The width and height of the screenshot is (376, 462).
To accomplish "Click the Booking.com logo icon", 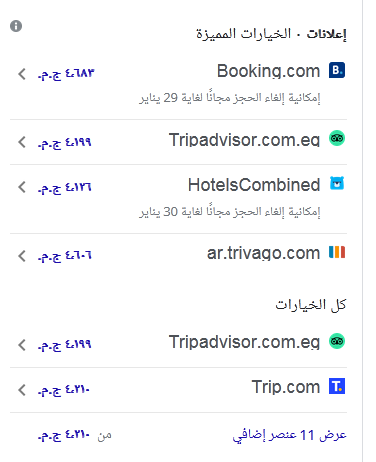I will point(337,70).
